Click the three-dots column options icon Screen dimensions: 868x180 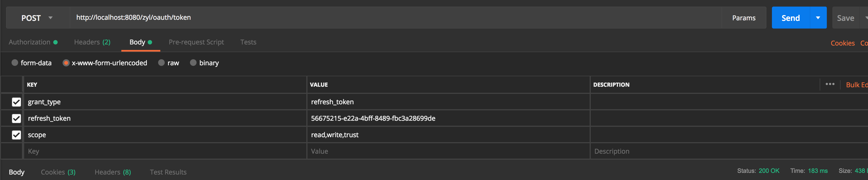830,84
